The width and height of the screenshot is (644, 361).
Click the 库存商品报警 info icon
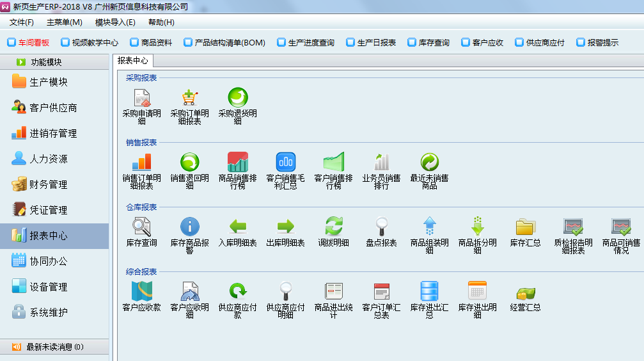pyautogui.click(x=189, y=227)
